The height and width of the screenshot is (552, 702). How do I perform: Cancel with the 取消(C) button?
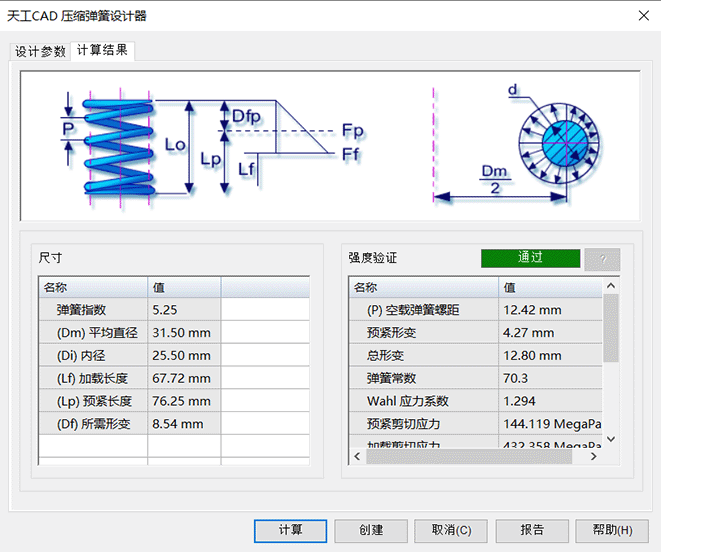tap(451, 531)
